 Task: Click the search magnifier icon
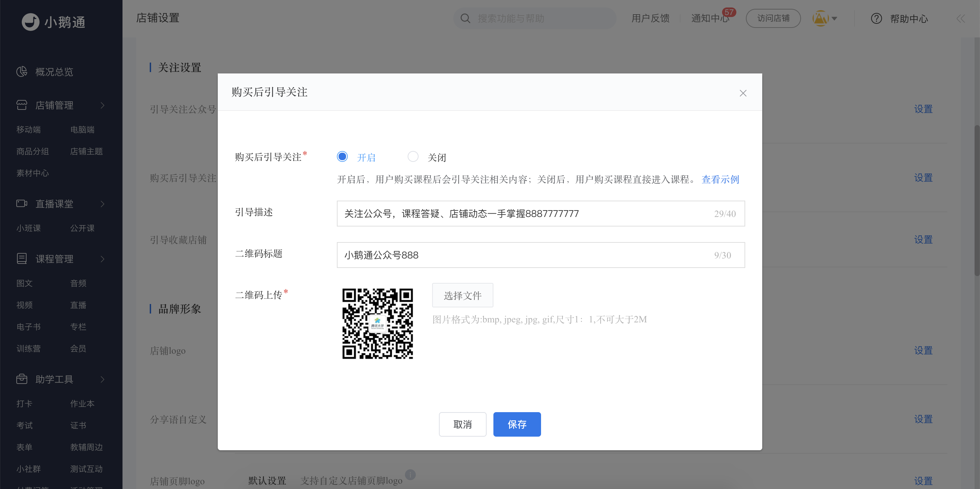[465, 18]
